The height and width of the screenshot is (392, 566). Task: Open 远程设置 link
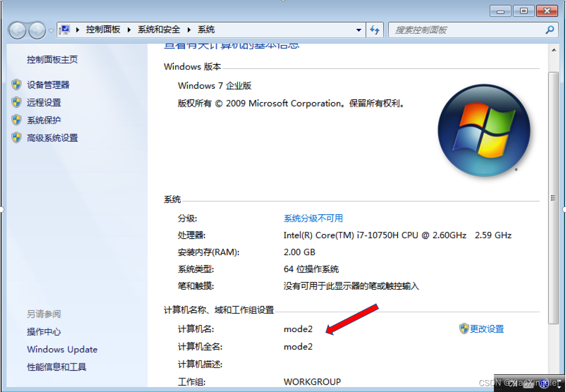(44, 102)
